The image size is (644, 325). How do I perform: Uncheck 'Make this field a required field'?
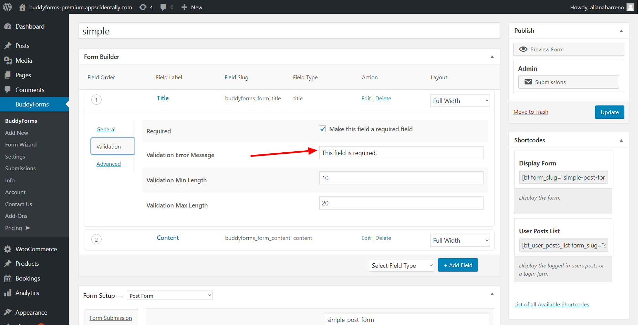click(x=322, y=129)
